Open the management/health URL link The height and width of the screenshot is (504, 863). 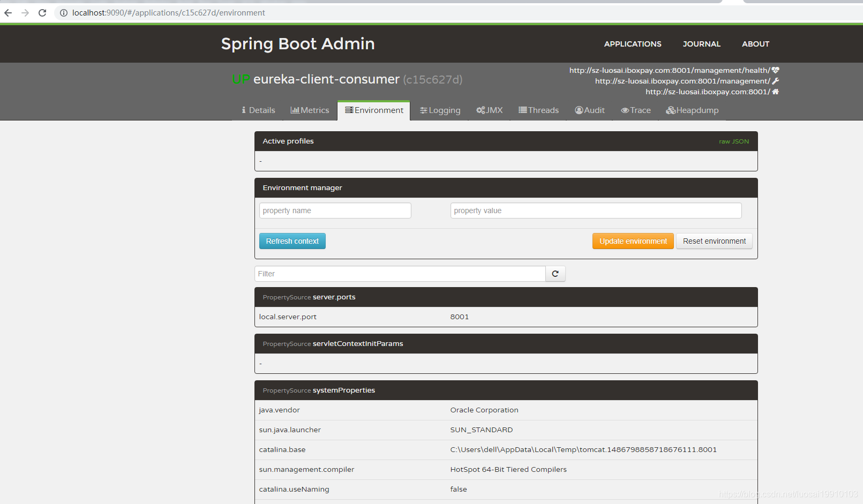(670, 70)
